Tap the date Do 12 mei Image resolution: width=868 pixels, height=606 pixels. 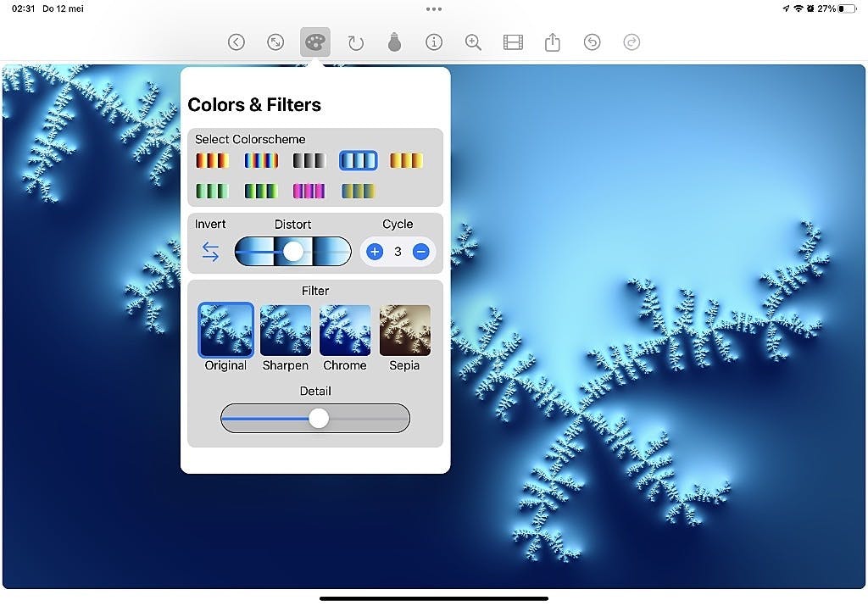[63, 8]
